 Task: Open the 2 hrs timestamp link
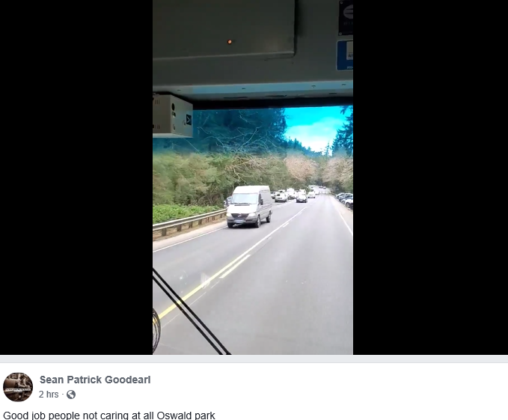(x=49, y=395)
